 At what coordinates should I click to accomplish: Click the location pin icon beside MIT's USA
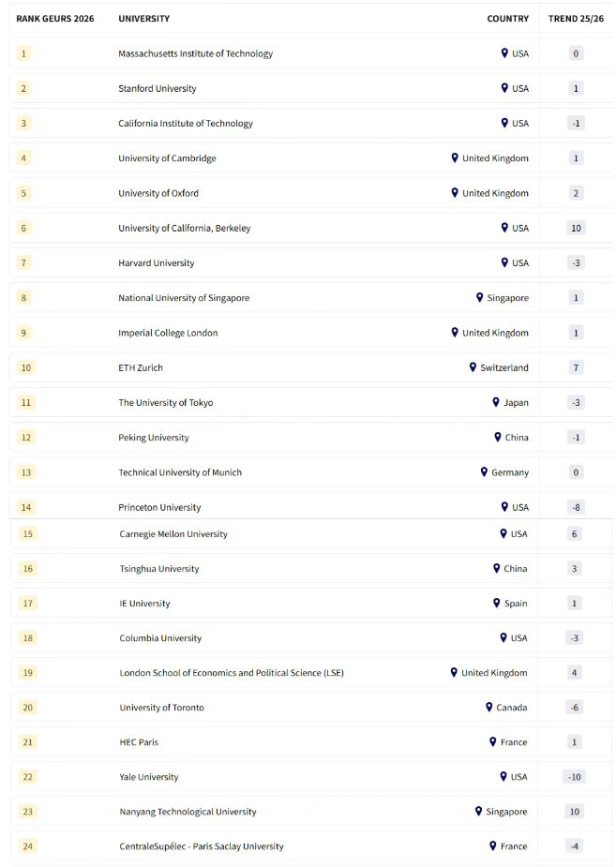[x=504, y=53]
